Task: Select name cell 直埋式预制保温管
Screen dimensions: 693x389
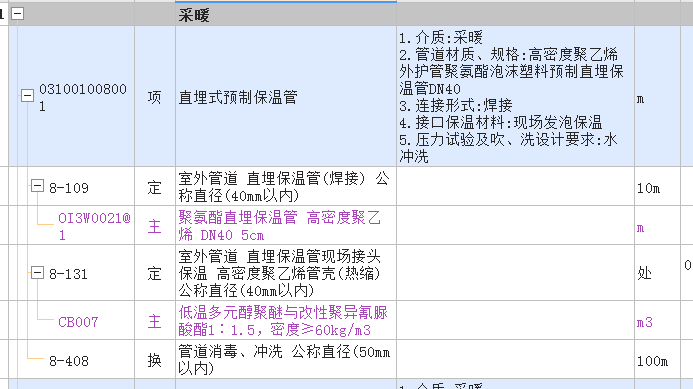Action: click(286, 96)
